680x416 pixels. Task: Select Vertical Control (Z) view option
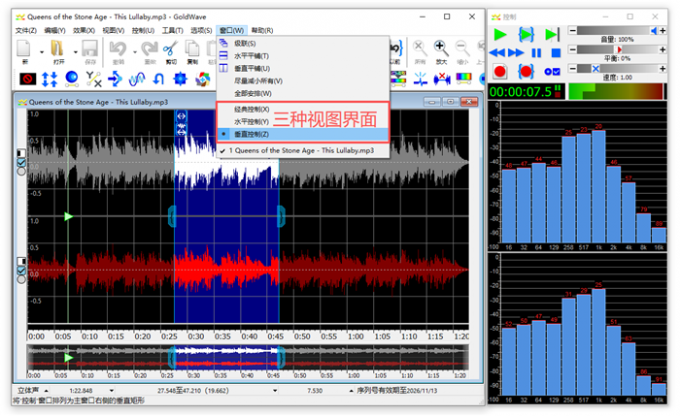coord(303,134)
